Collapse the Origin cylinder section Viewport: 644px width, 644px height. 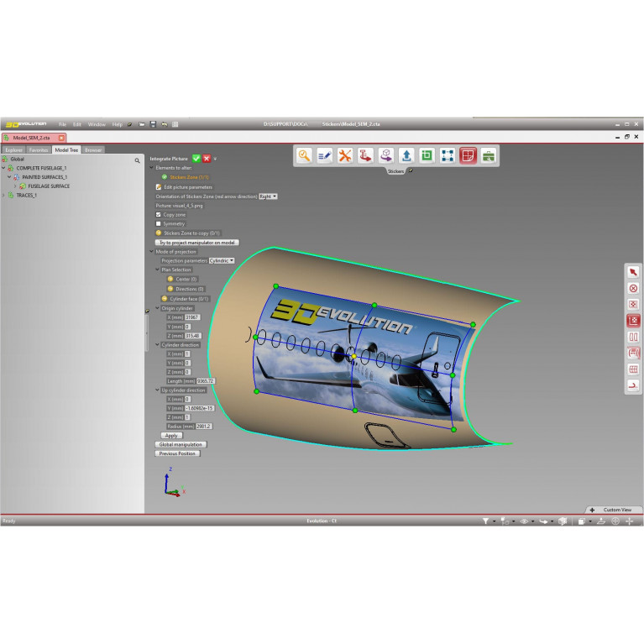157,308
